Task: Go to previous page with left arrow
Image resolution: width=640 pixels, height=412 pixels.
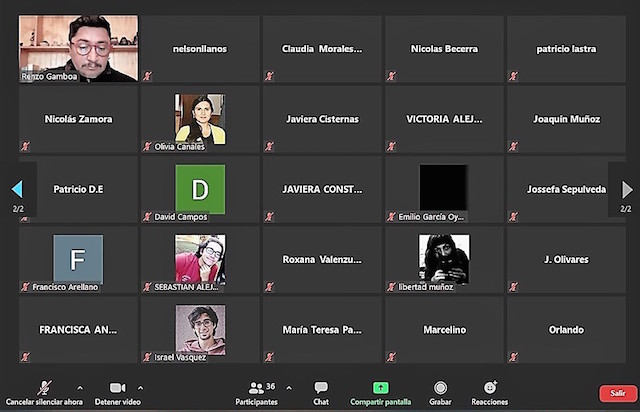Action: 16,189
